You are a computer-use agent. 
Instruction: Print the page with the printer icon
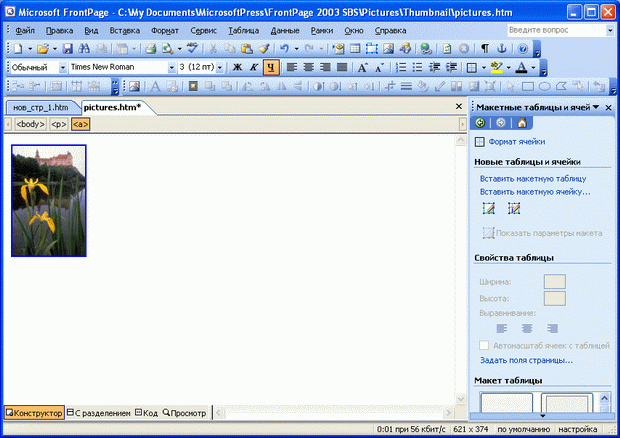(x=151, y=49)
